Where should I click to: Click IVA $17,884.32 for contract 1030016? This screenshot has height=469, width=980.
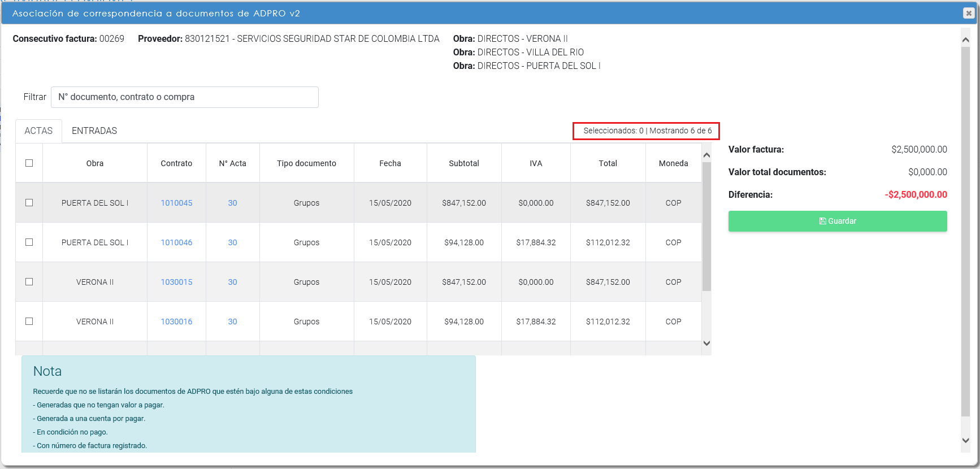click(x=536, y=322)
